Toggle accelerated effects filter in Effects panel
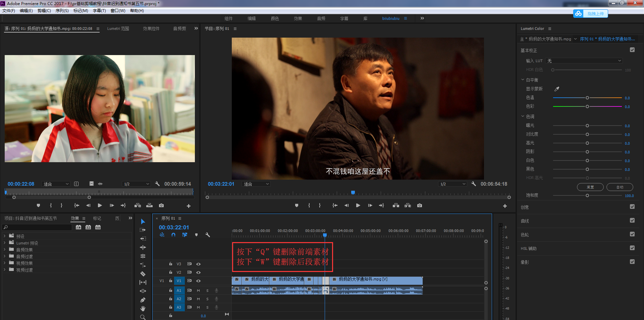This screenshot has height=320, width=644. pyautogui.click(x=78, y=227)
